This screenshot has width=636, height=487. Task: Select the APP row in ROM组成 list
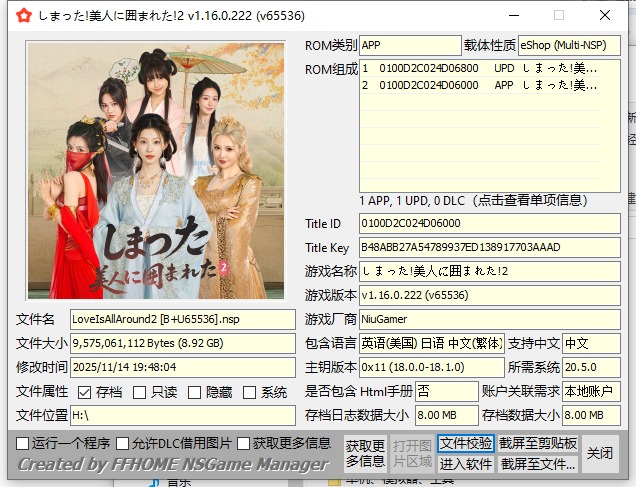click(480, 86)
